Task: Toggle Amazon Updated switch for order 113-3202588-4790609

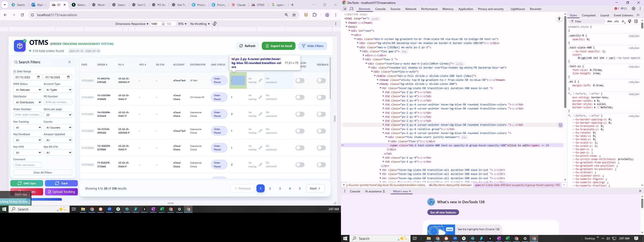Action: (x=300, y=97)
